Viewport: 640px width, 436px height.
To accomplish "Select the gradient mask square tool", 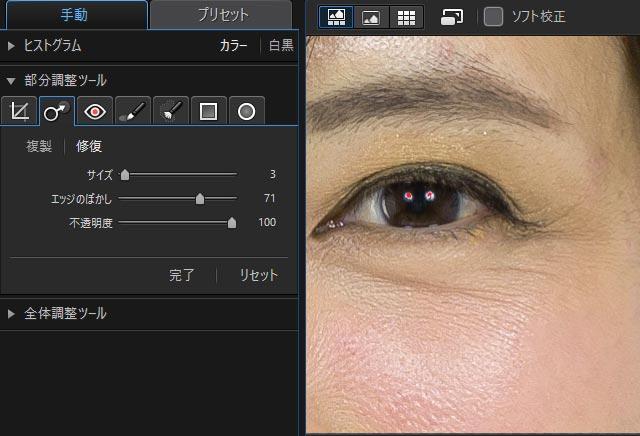I will [x=208, y=111].
